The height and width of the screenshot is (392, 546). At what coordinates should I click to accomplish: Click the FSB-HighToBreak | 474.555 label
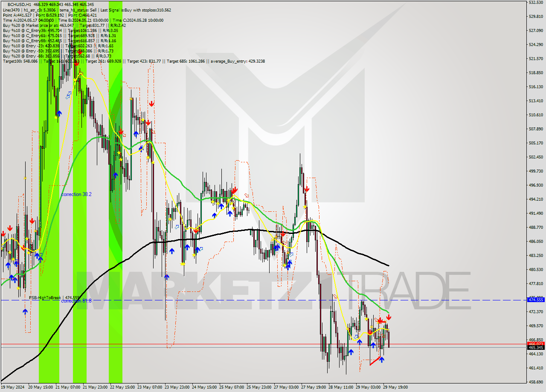point(54,298)
